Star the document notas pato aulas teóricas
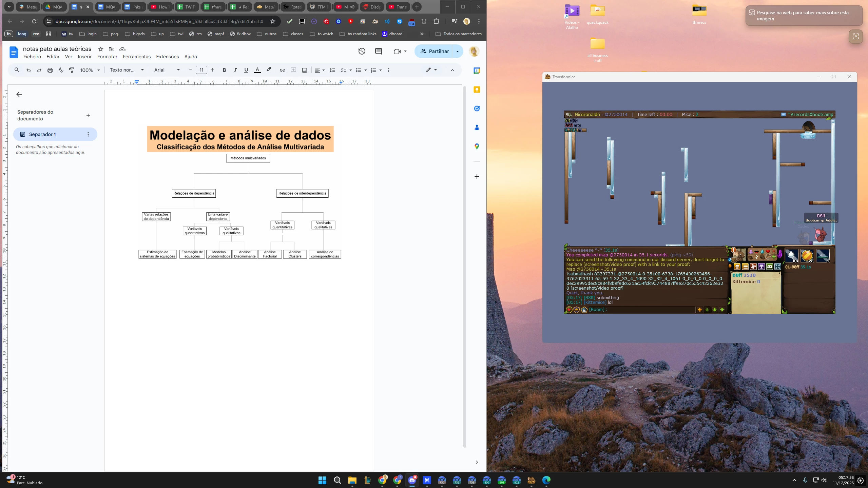Image resolution: width=868 pixels, height=488 pixels. coord(101,49)
